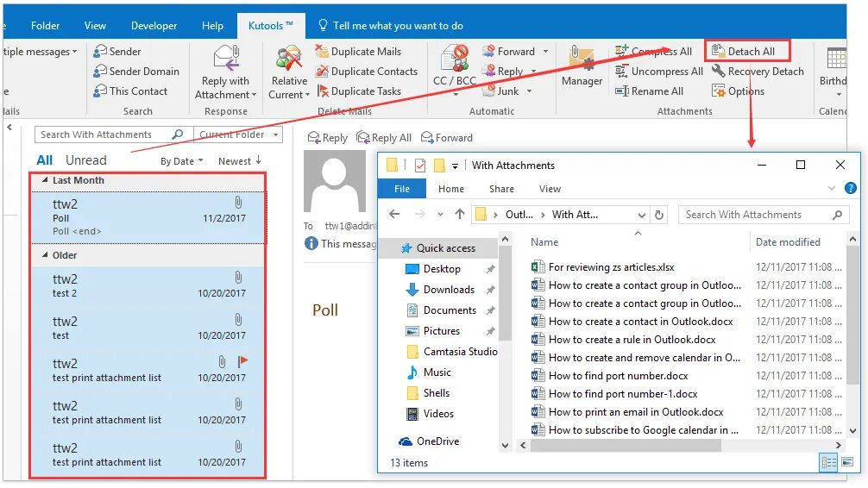Click the navigation pane vertical scrollbar
This screenshot has height=488, width=868.
[x=505, y=293]
